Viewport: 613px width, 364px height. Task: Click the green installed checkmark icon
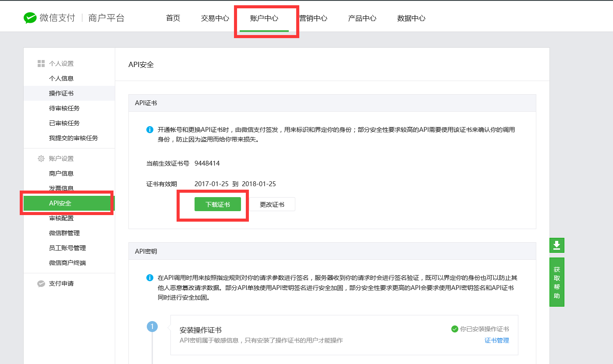click(454, 329)
